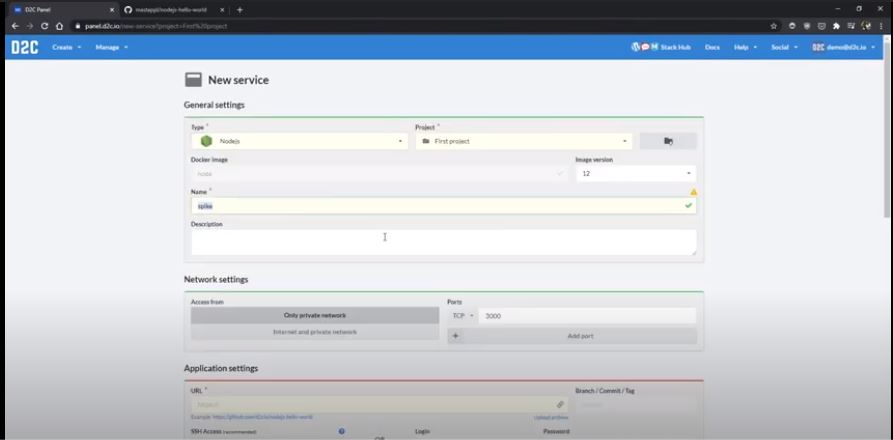Select Only private network access
This screenshot has width=893, height=440.
point(315,315)
